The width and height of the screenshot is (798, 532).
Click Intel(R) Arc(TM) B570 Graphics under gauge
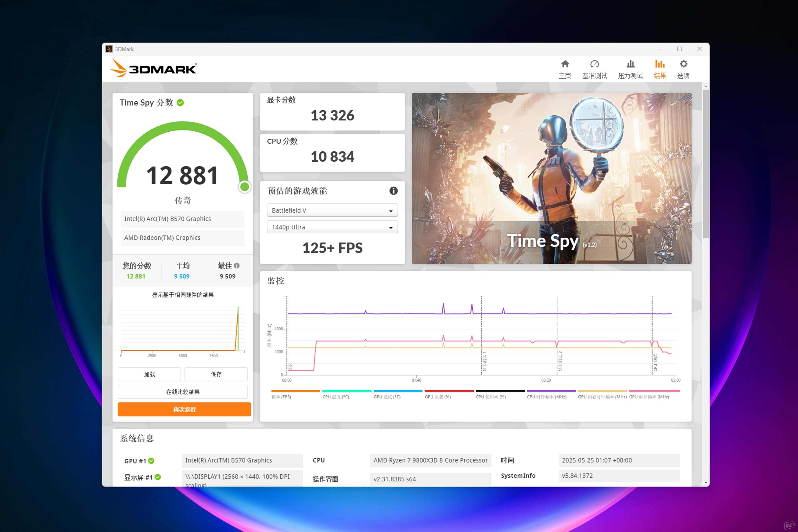(x=182, y=219)
